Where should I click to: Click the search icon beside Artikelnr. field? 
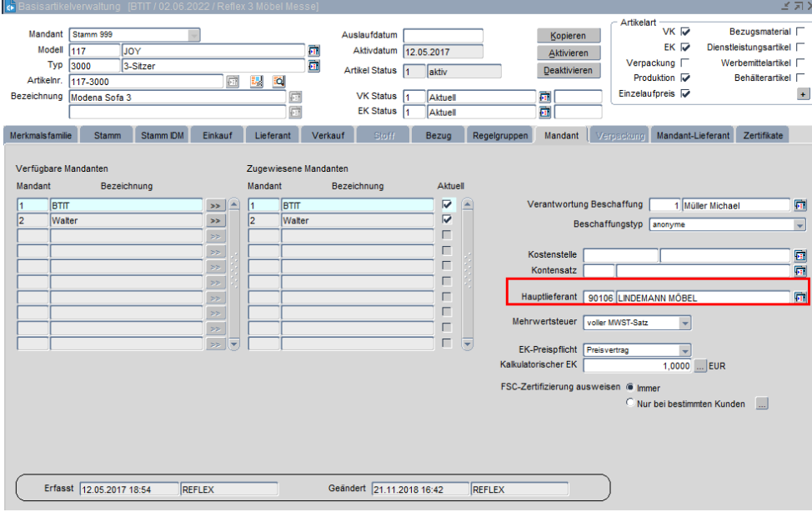[278, 82]
